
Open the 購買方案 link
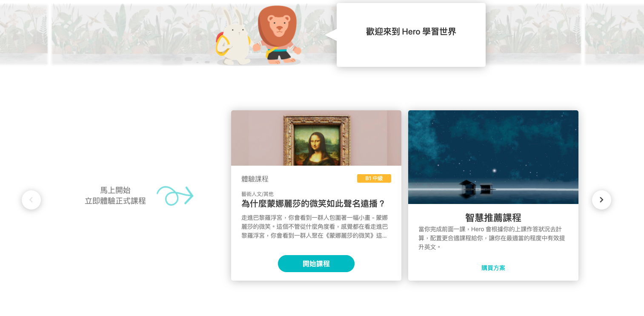[493, 268]
